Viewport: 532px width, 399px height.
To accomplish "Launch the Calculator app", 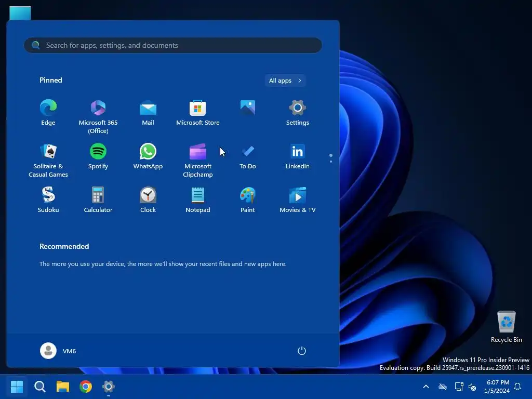I will click(98, 200).
